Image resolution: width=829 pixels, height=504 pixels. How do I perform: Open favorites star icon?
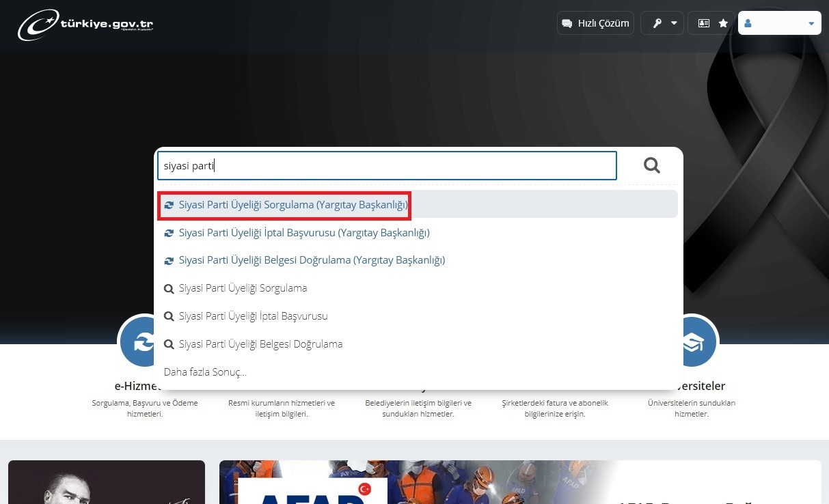click(723, 23)
